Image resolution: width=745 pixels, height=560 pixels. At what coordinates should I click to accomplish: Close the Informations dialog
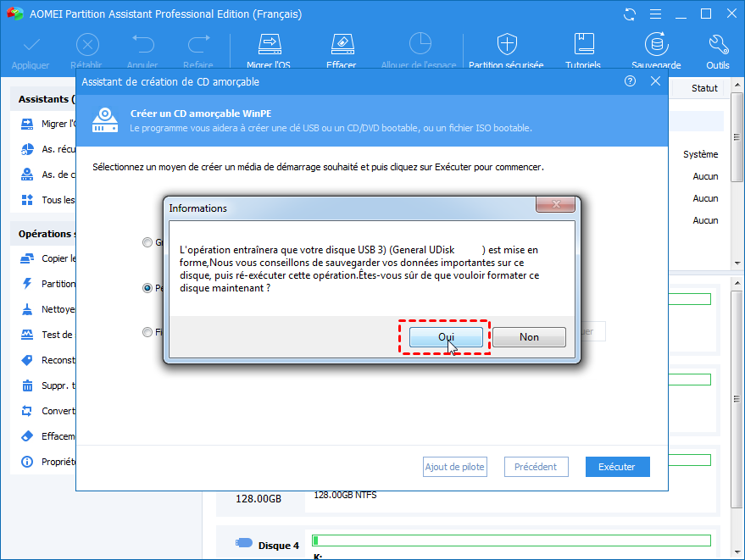[555, 204]
